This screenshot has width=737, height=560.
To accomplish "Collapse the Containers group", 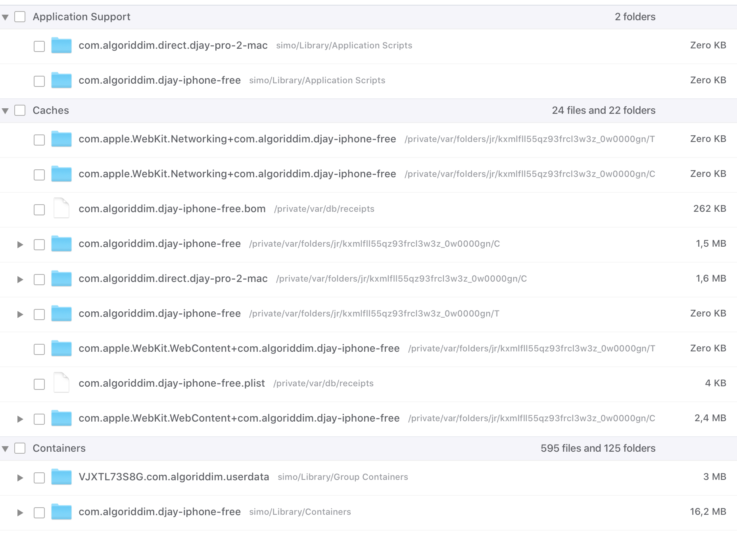I will [5, 449].
